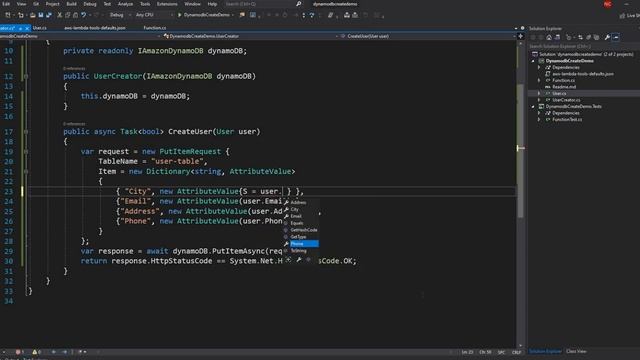Open the Any CPU platform dropdown

point(153,15)
